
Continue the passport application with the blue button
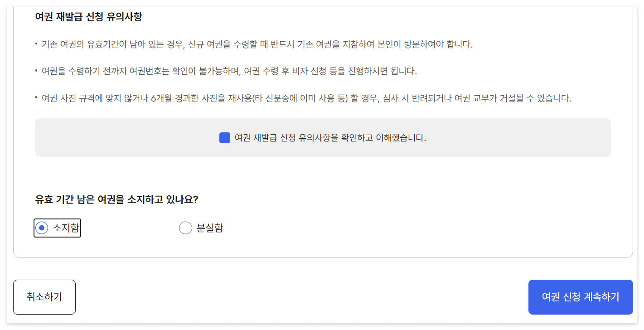580,297
